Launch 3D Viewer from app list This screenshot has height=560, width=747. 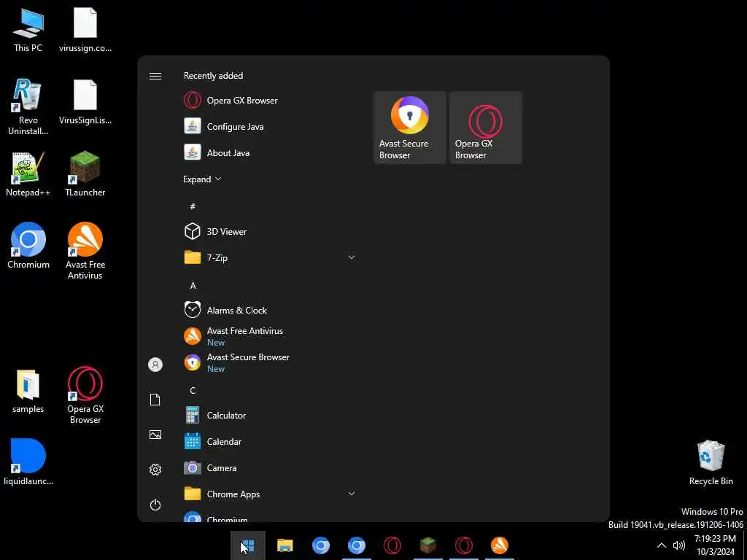271,231
